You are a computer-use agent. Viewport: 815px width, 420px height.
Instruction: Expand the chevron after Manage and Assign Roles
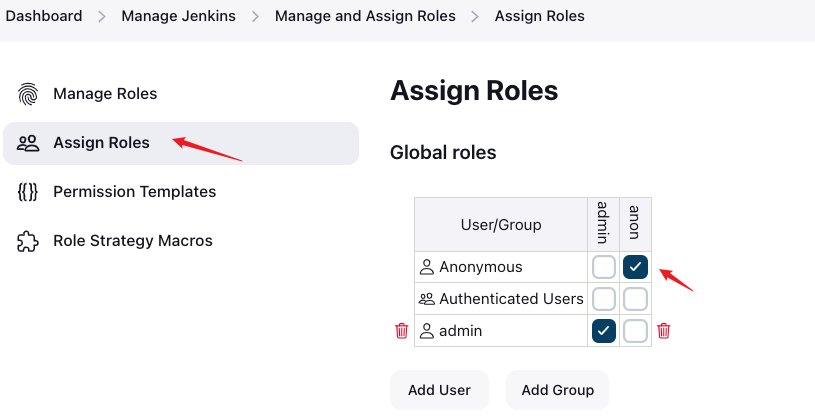tap(475, 17)
